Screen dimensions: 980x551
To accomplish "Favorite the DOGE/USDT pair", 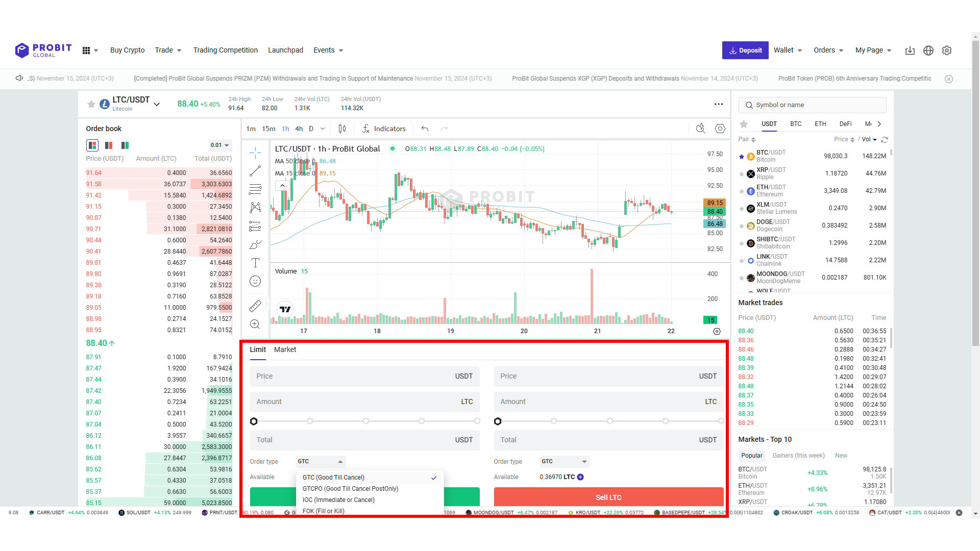I will pos(742,226).
